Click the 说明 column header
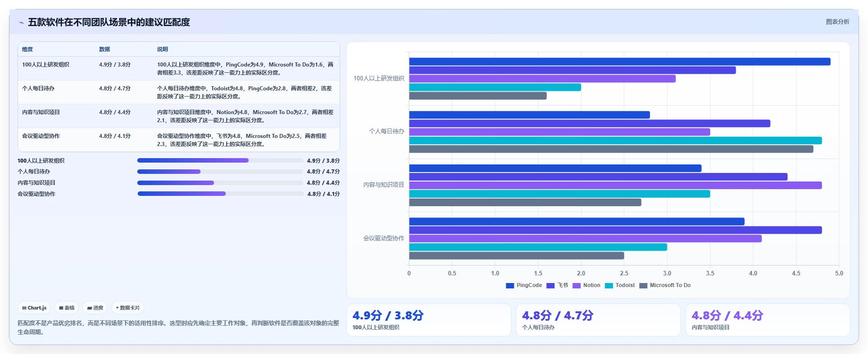 (162, 49)
